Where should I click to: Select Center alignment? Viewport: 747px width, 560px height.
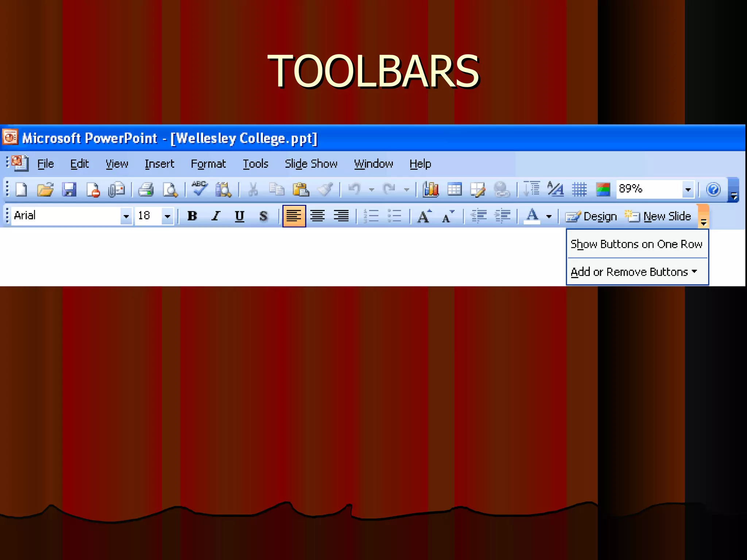click(x=318, y=216)
